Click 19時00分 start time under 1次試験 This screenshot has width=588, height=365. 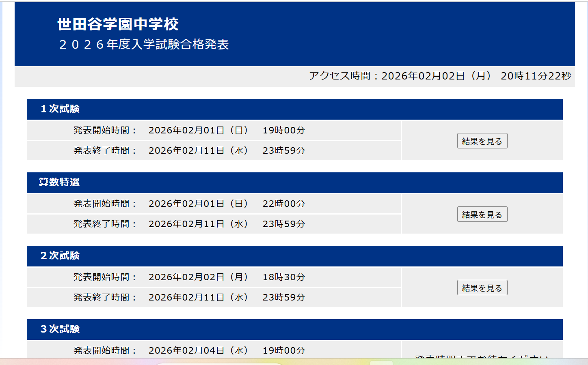(x=283, y=131)
